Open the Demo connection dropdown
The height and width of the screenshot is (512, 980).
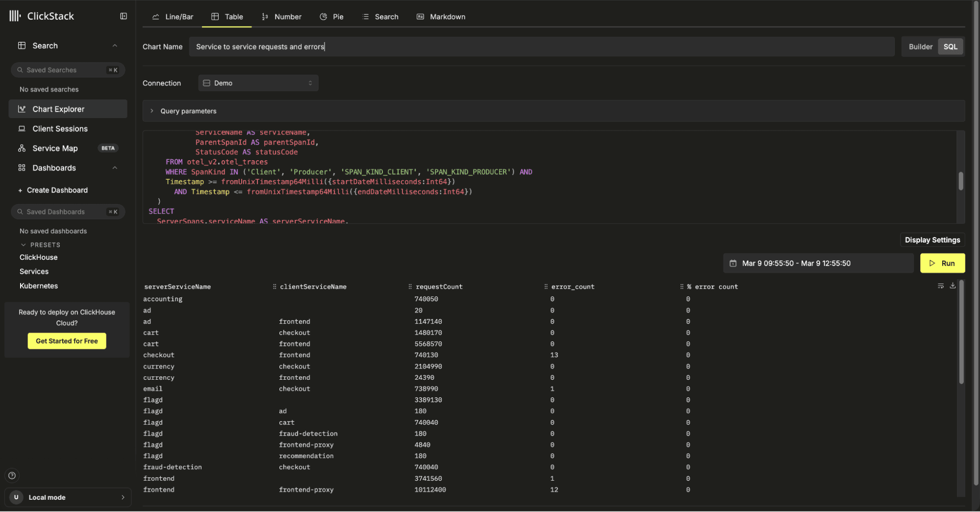tap(258, 83)
